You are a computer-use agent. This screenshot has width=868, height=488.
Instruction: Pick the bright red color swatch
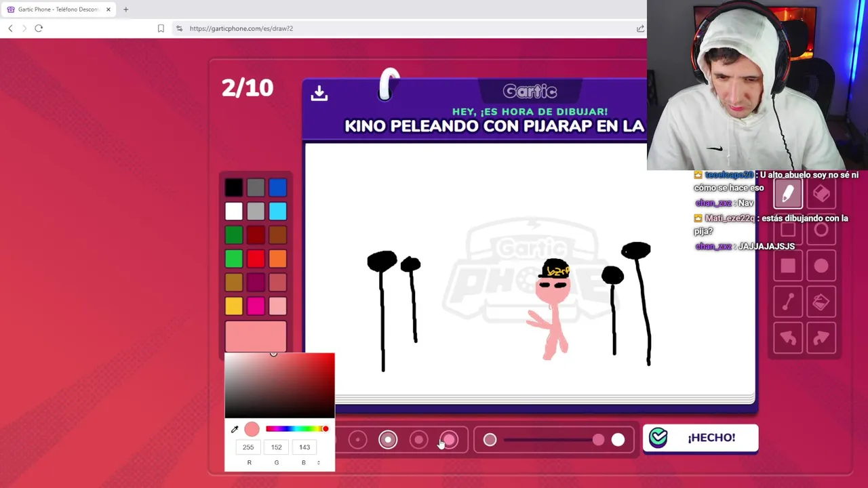[256, 259]
